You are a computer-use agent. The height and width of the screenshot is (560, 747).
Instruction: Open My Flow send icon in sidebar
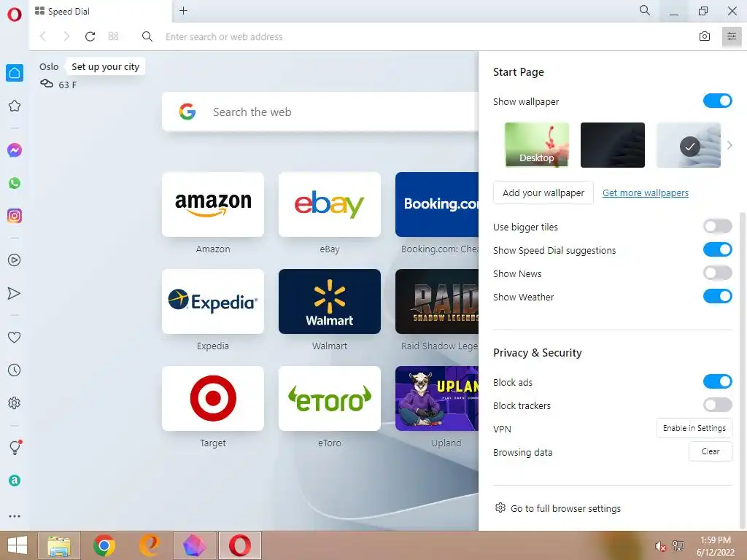click(15, 293)
